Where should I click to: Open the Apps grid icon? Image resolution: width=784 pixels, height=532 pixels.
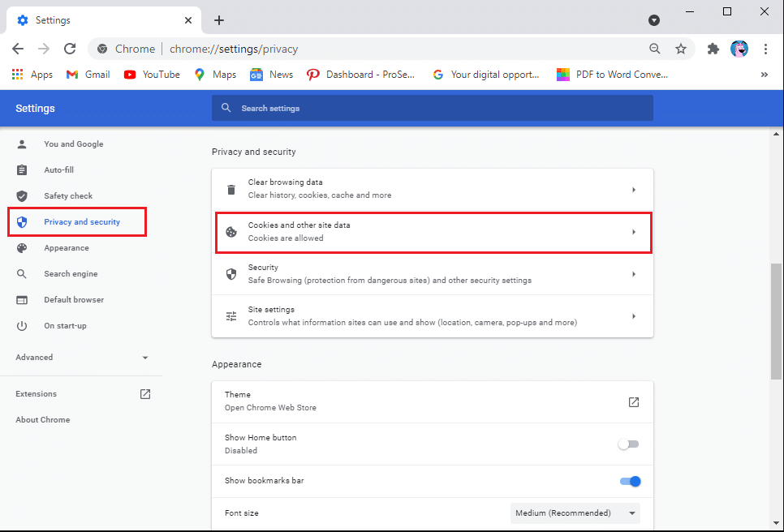(x=18, y=74)
